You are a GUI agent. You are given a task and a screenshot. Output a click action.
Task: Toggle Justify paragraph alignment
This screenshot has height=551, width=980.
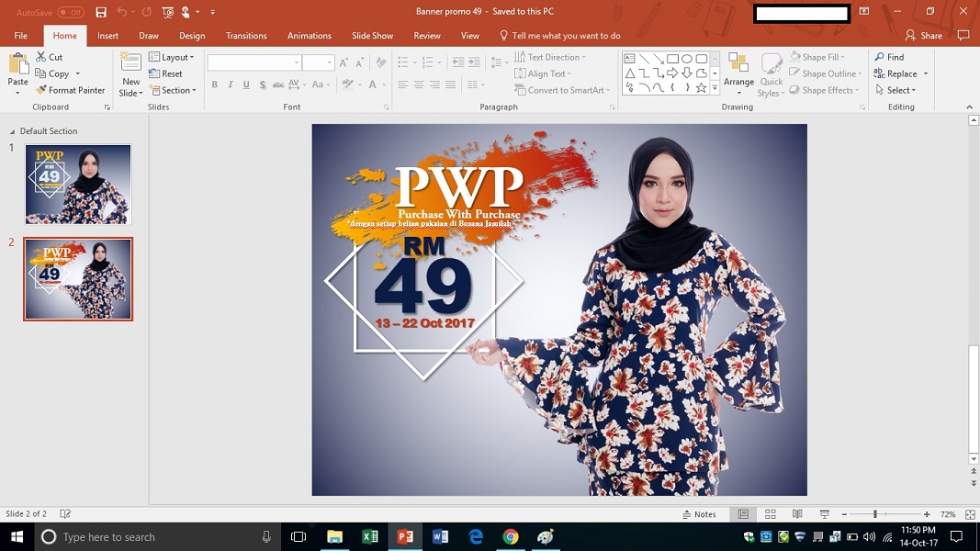[x=451, y=84]
